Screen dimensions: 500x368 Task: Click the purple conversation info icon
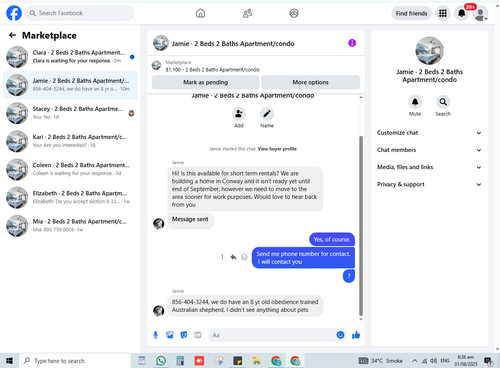352,43
